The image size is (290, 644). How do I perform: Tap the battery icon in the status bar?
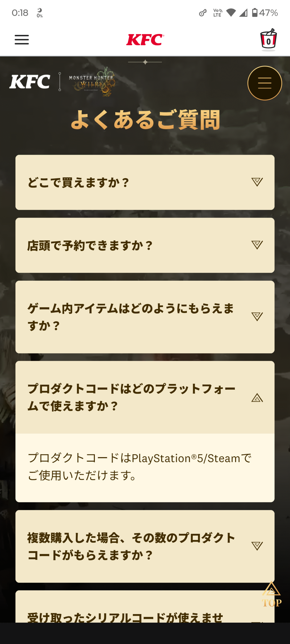pyautogui.click(x=255, y=13)
